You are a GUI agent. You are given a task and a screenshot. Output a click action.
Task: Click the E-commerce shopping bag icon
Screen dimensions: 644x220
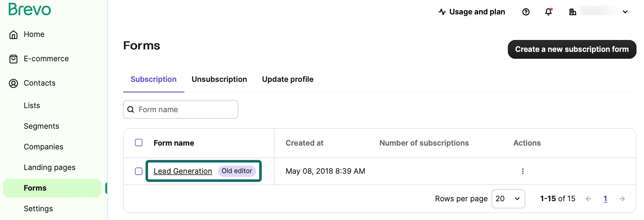(13, 59)
